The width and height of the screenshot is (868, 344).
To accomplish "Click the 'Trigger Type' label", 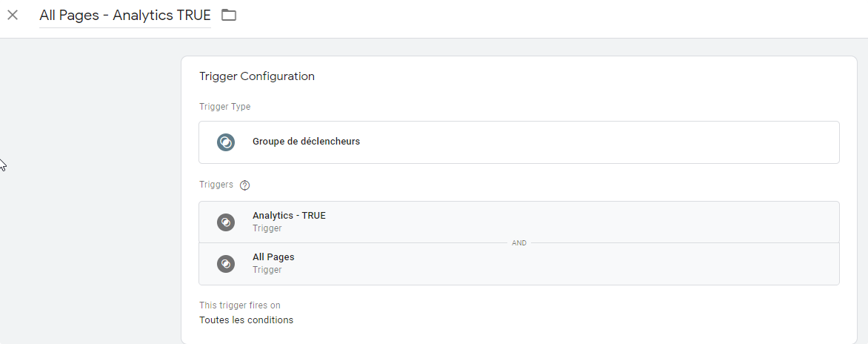I will pyautogui.click(x=224, y=107).
